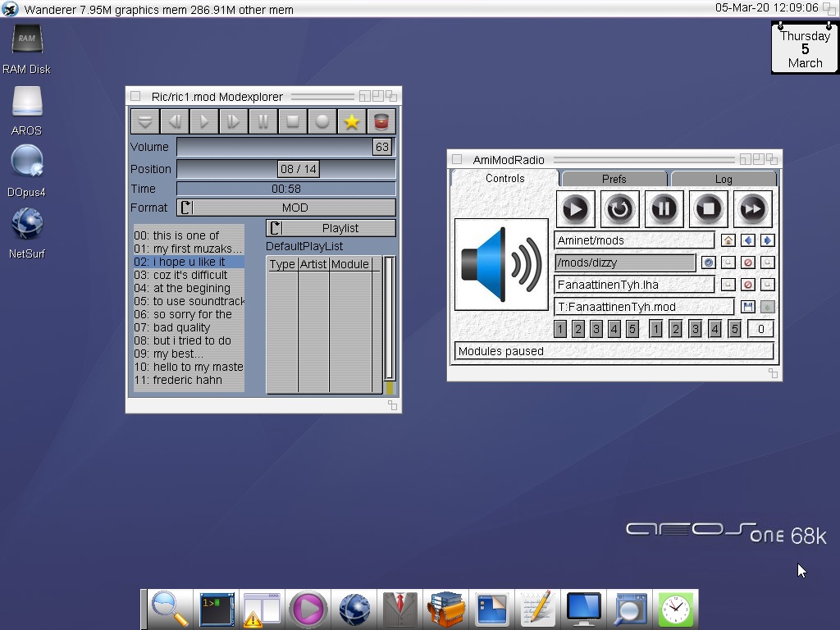This screenshot has width=840, height=630.
Task: Click the floppy disk save icon
Action: click(x=747, y=307)
